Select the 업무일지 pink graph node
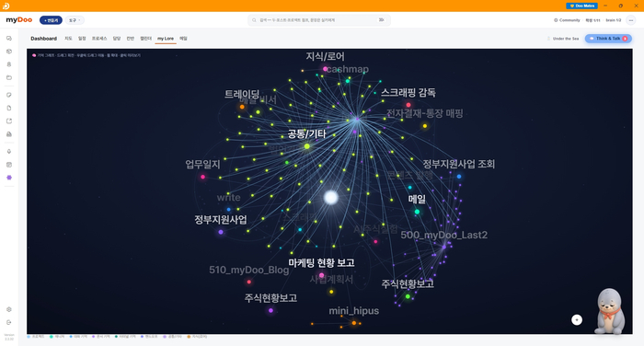The image size is (644, 346). click(203, 177)
